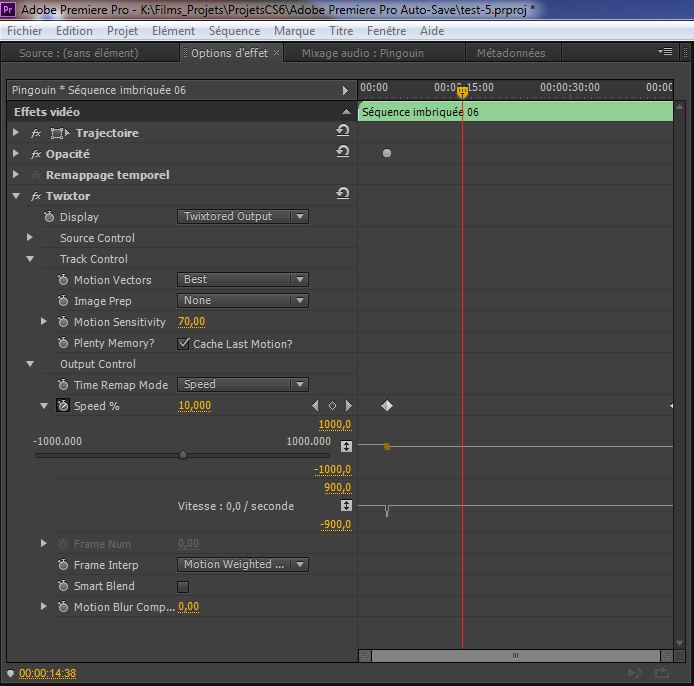Toggle animation stopwatch for Motion Sensitivity

point(63,322)
